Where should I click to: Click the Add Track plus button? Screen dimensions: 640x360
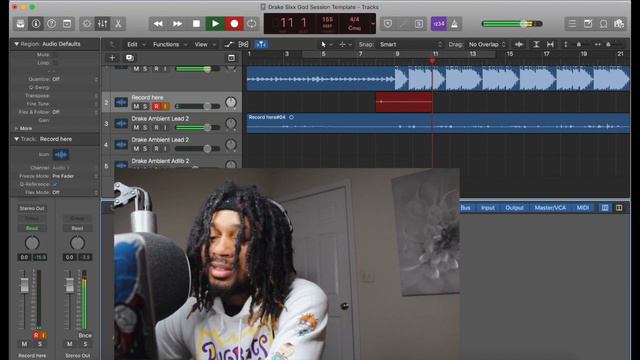tap(112, 58)
